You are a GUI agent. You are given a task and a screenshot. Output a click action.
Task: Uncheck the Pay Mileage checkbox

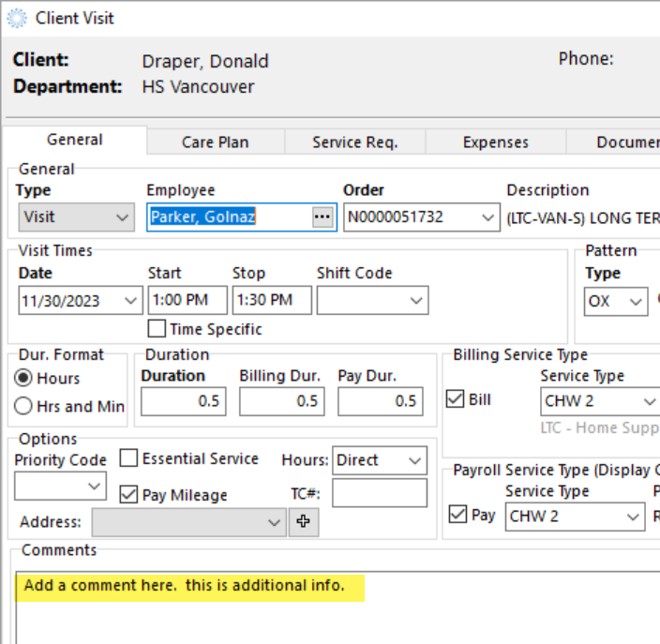(128, 494)
